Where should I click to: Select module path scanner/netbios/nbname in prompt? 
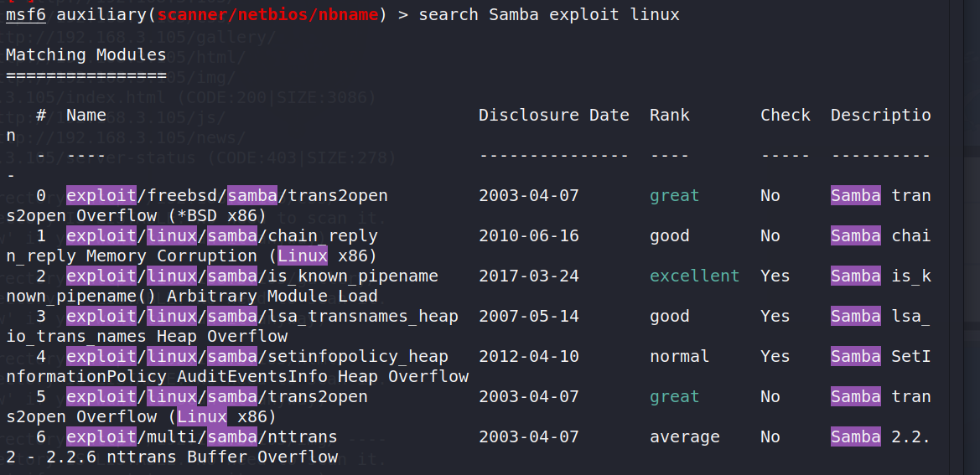(267, 14)
